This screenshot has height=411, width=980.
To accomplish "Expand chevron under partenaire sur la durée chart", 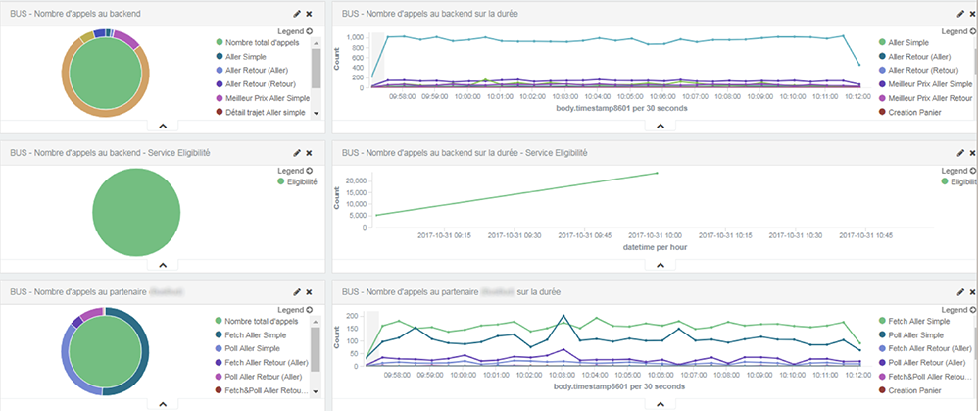I will pos(660,404).
